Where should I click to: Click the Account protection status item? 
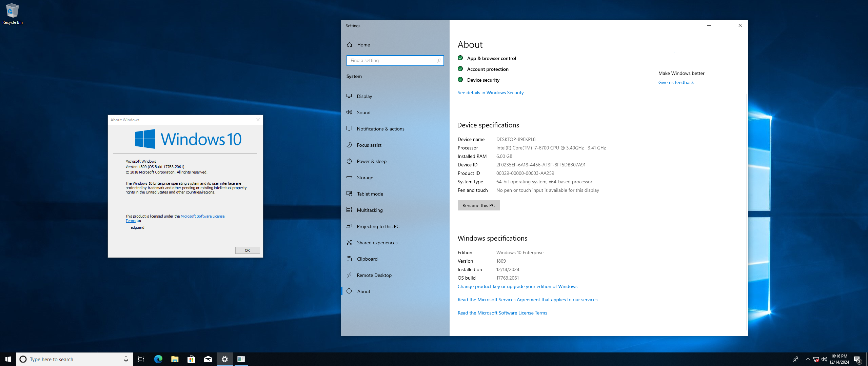tap(483, 69)
